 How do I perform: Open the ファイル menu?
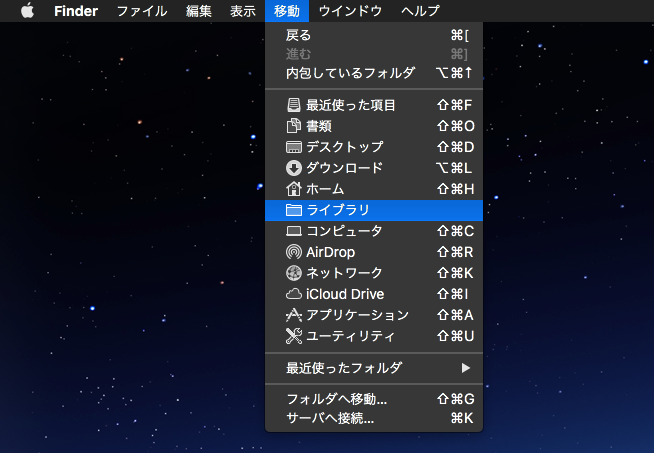[x=142, y=11]
